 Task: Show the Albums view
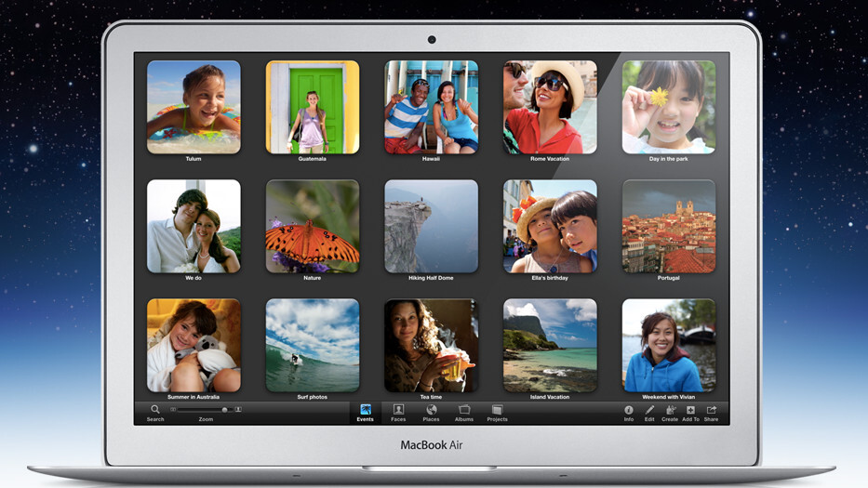(464, 410)
